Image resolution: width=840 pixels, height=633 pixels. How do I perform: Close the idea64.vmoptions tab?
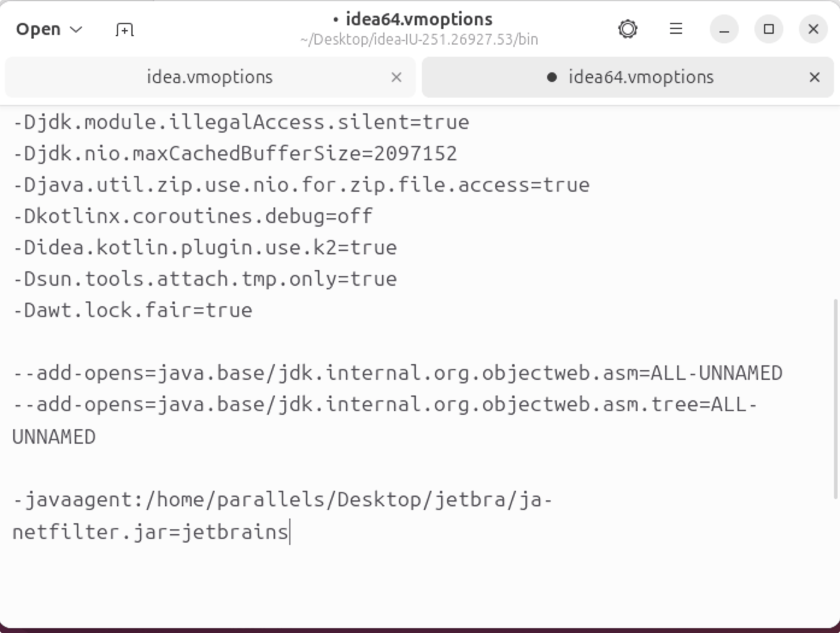814,77
